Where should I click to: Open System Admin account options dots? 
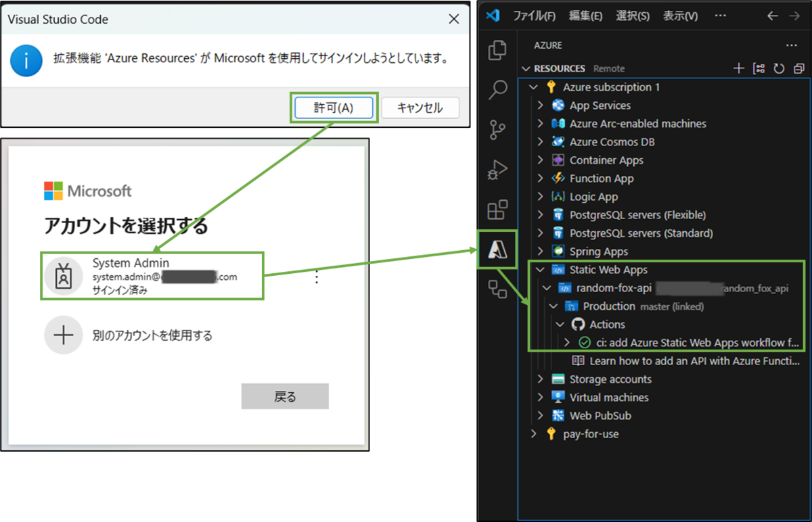coord(316,277)
